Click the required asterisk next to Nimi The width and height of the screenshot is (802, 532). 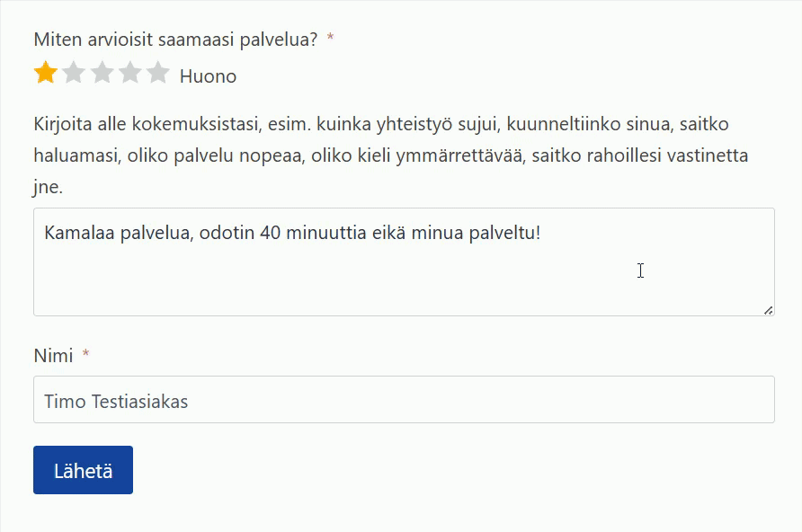pyautogui.click(x=85, y=355)
